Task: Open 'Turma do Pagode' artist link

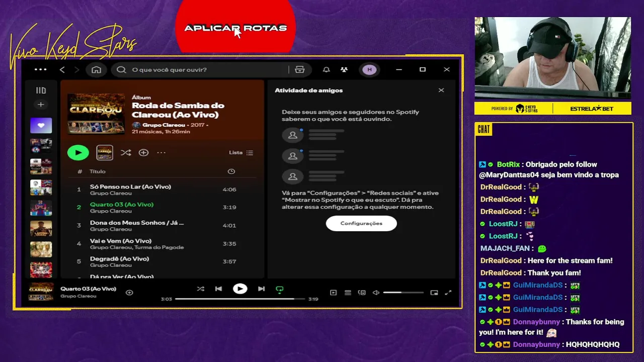Action: click(159, 247)
